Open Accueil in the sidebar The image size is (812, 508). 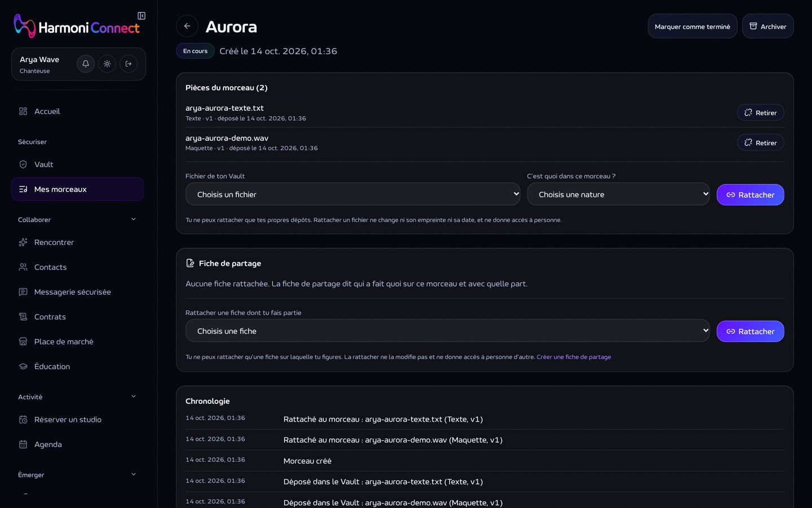77,111
